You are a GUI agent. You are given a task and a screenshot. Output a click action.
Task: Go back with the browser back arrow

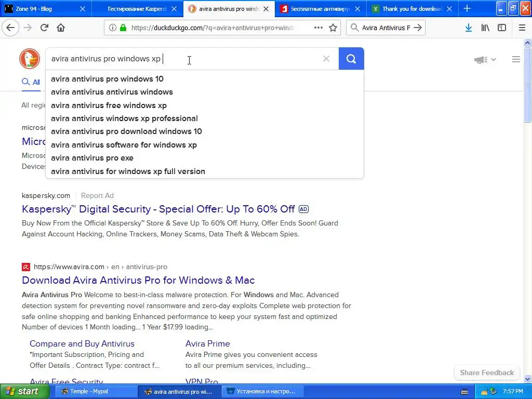coord(10,28)
